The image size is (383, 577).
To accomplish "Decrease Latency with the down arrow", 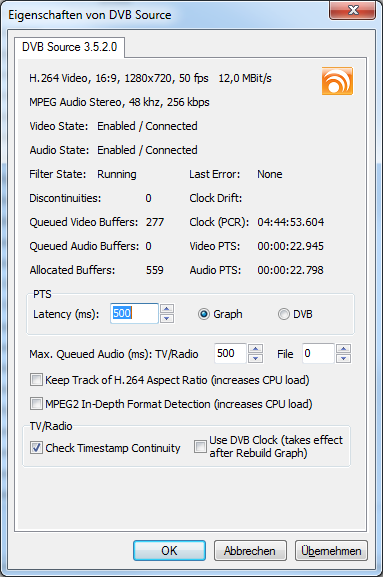I will pos(167,318).
